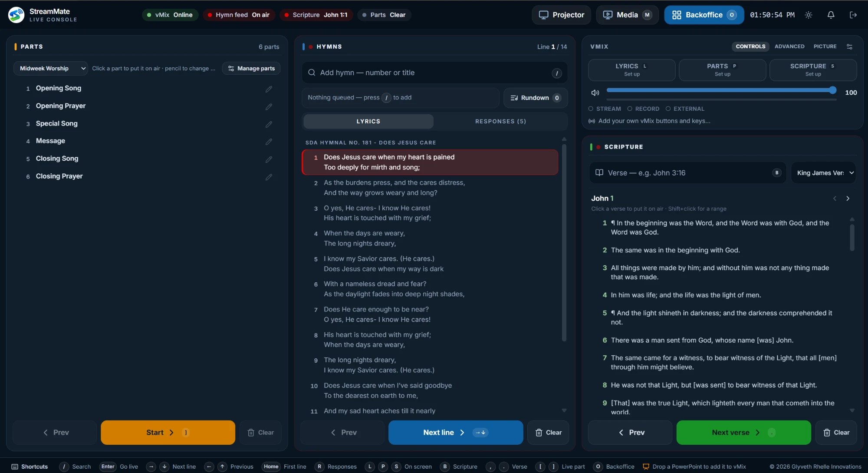Edit the Closing Song part with its pencil
The height and width of the screenshot is (473, 868).
click(269, 159)
